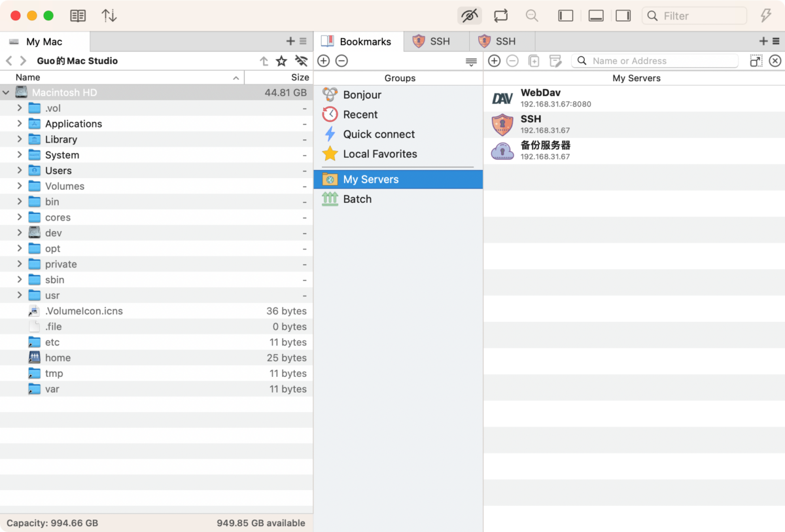Add a new server with plus icon
This screenshot has width=785, height=532.
point(495,61)
